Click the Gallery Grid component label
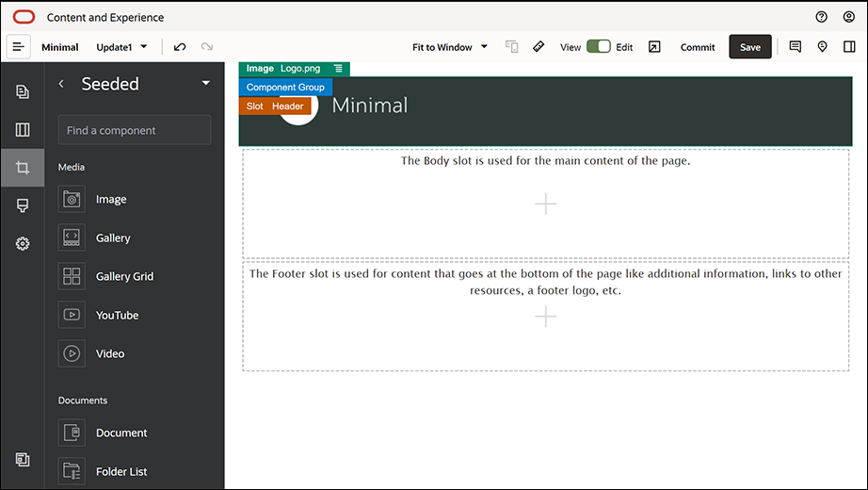The image size is (868, 490). 124,277
